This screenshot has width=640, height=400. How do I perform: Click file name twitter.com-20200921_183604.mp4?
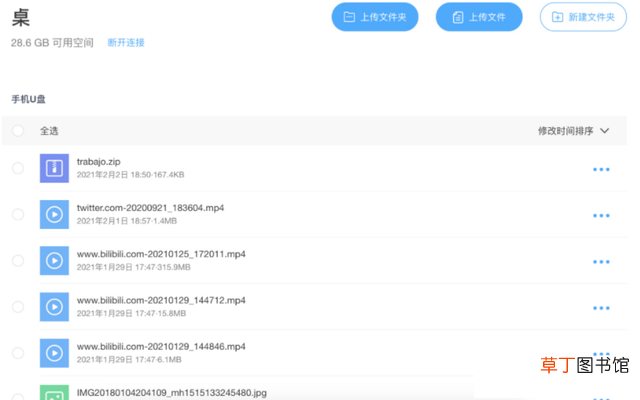click(150, 208)
